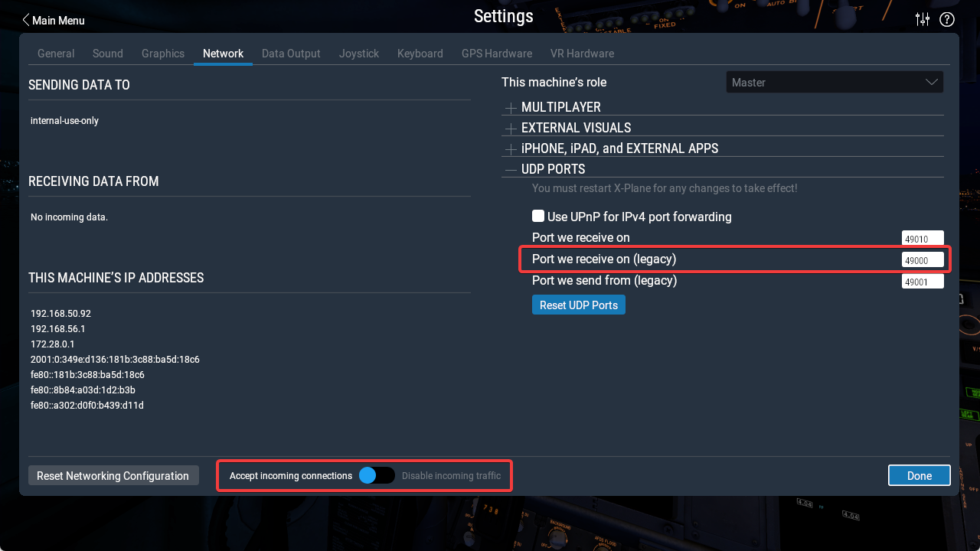Edit the Port we send from legacy field
This screenshot has height=551, width=980.
coord(922,281)
